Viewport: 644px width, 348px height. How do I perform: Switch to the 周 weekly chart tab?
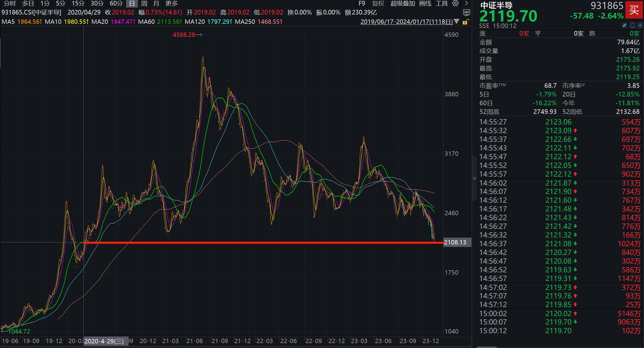144,4
